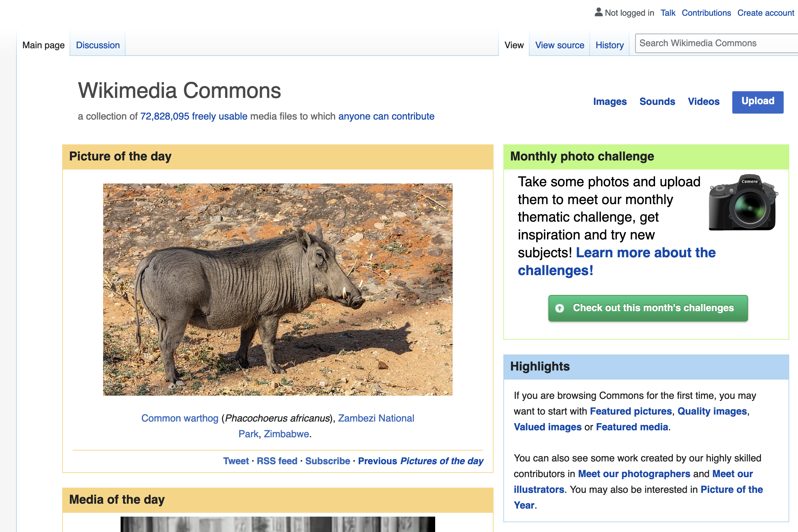Image resolution: width=798 pixels, height=532 pixels.
Task: Open the Valued images link
Action: (x=547, y=427)
